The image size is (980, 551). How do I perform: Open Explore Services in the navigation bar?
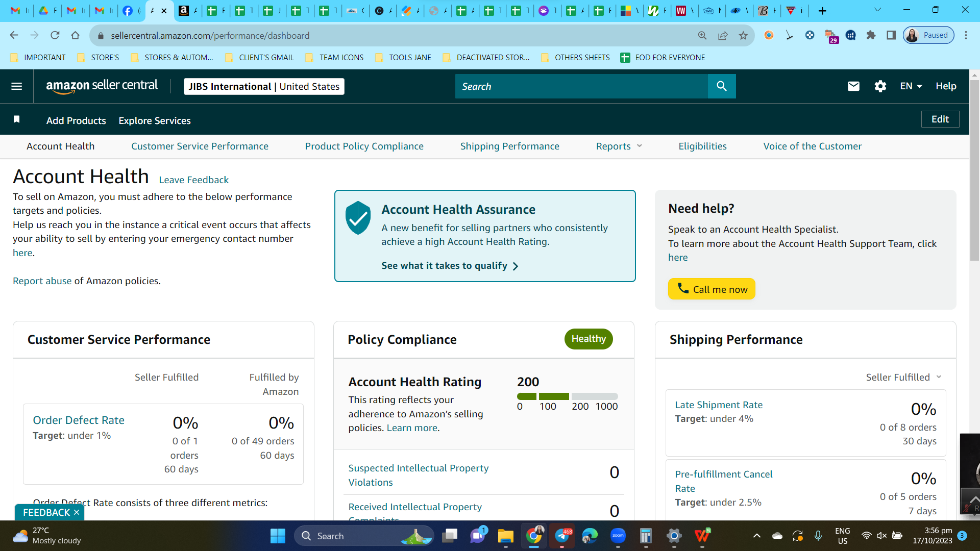(155, 120)
